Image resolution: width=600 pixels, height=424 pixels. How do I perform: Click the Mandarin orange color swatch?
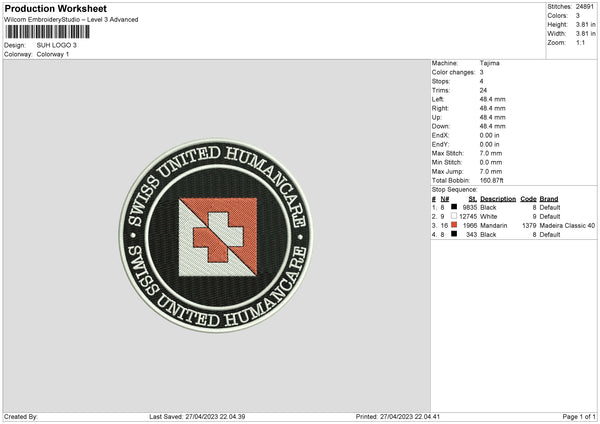[x=454, y=225]
